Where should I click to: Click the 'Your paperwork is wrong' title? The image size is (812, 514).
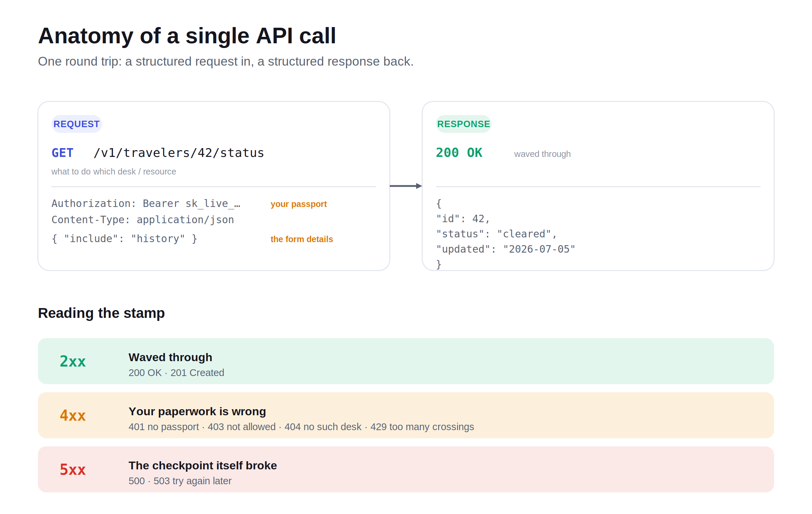pyautogui.click(x=197, y=412)
